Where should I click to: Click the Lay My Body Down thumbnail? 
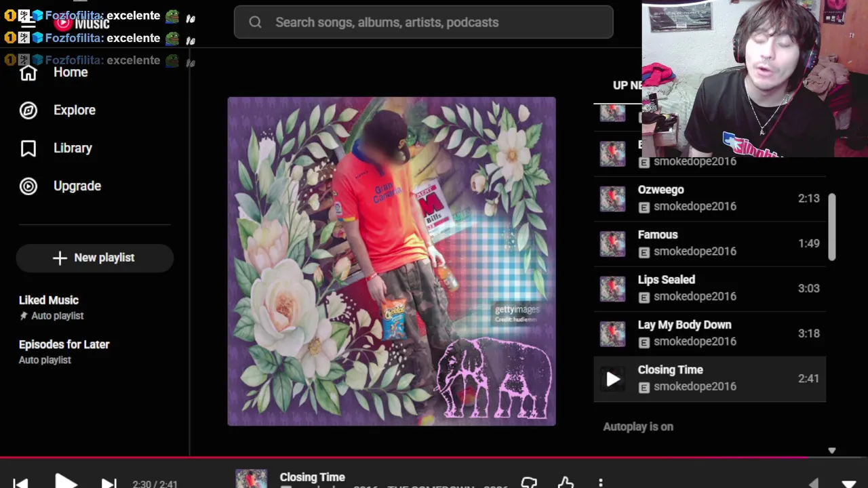tap(612, 333)
